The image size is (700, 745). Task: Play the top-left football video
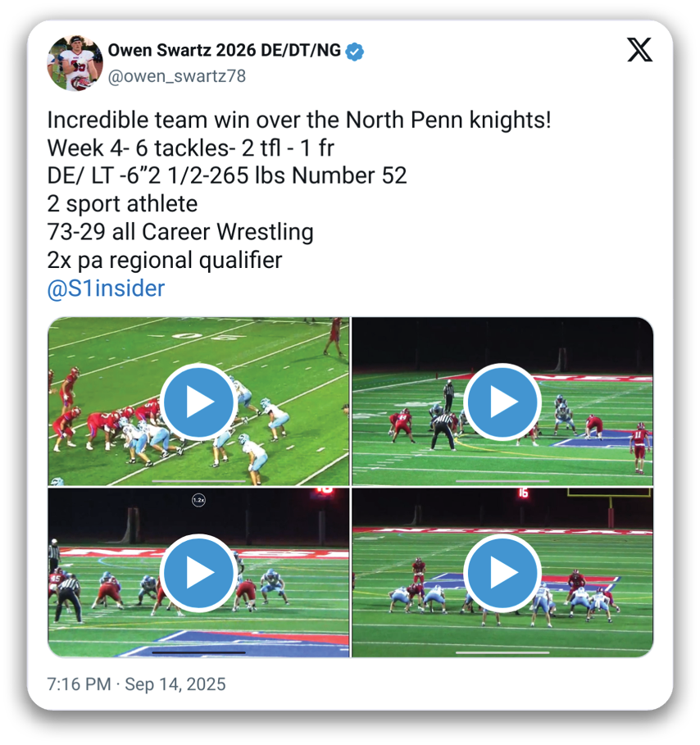(198, 402)
